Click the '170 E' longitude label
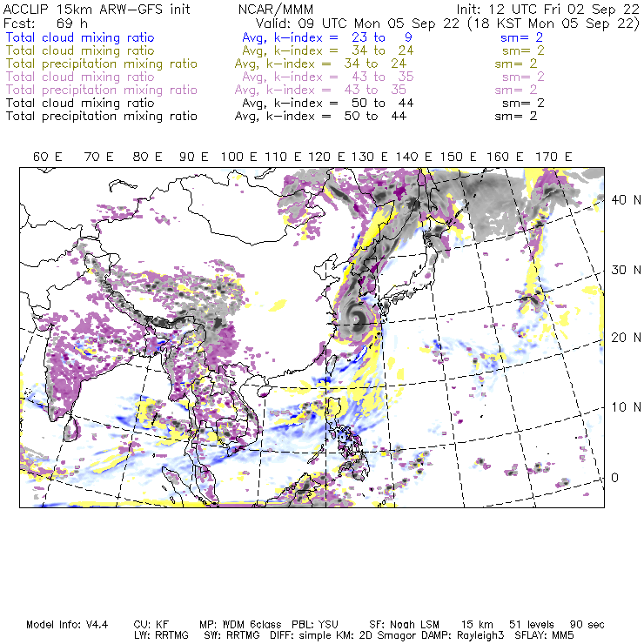 553,157
